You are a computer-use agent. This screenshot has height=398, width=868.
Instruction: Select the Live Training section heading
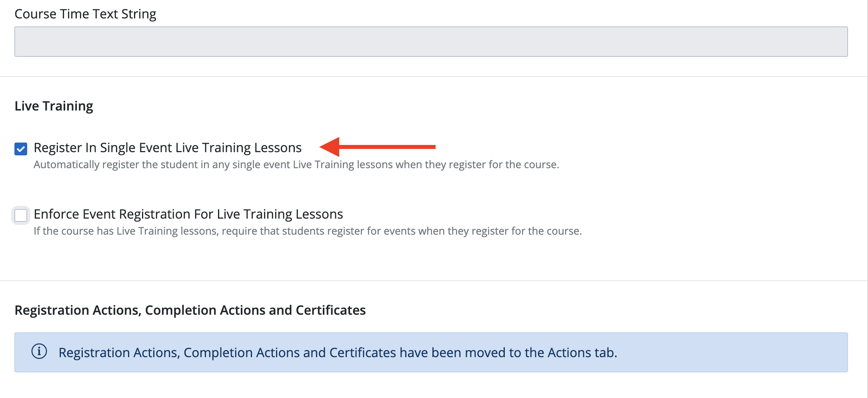(54, 106)
